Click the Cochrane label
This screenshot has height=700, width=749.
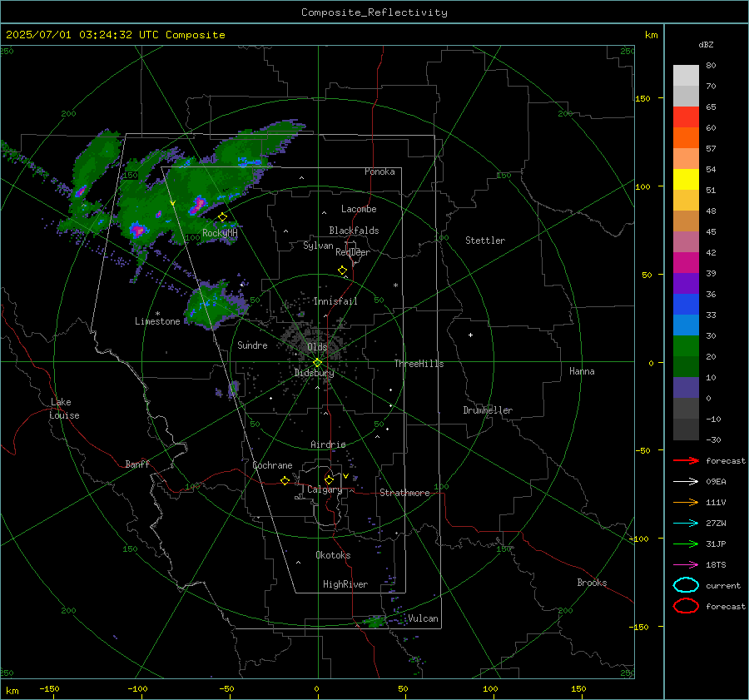point(272,465)
